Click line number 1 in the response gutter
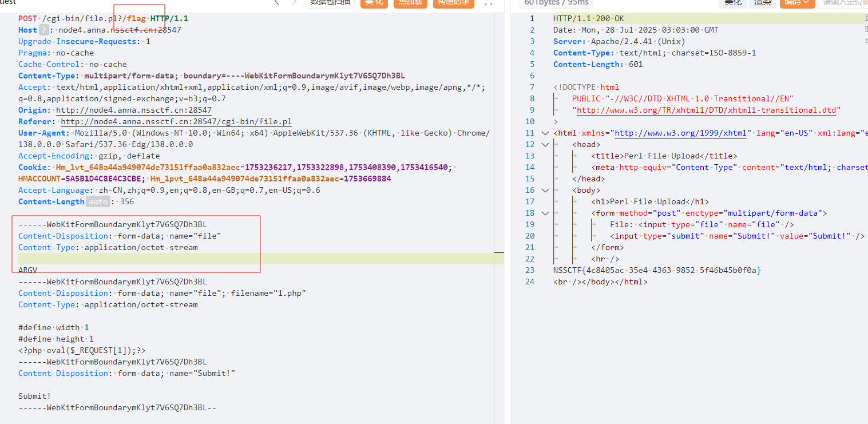 click(x=532, y=18)
